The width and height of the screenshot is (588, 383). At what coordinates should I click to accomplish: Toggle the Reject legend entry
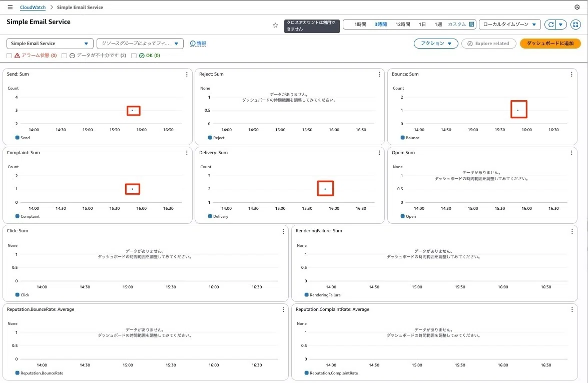(216, 138)
